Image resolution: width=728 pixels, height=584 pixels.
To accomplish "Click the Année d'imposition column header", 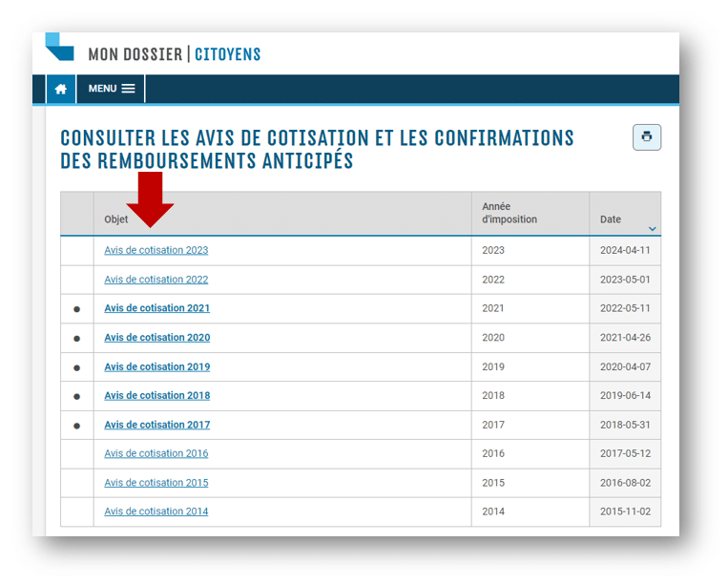I will [x=510, y=213].
